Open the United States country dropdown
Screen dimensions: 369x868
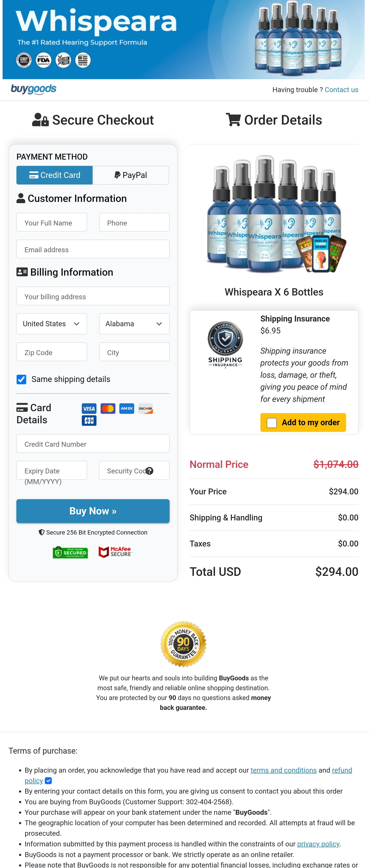tap(51, 324)
